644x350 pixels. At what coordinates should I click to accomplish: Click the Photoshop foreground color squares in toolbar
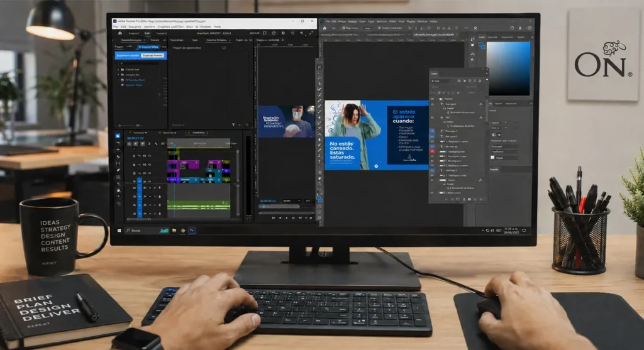point(319,199)
